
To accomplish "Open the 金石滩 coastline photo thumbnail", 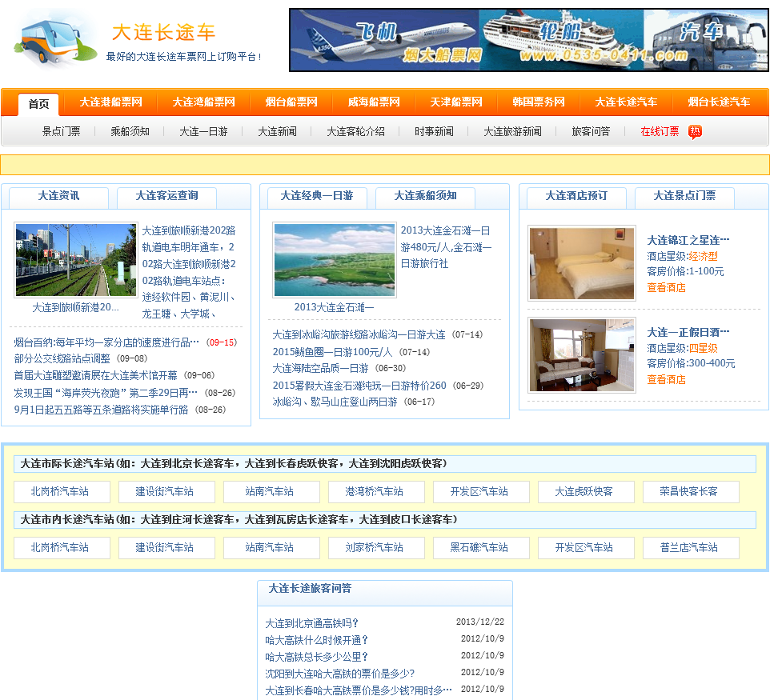I will tap(335, 260).
